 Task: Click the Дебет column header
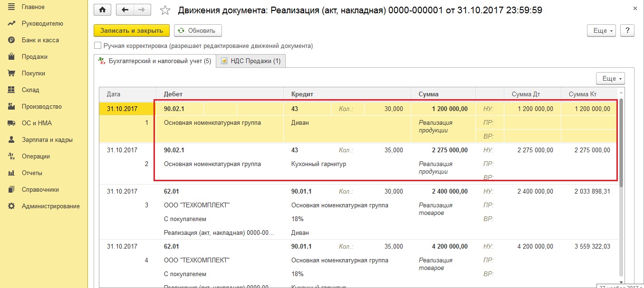[x=220, y=94]
